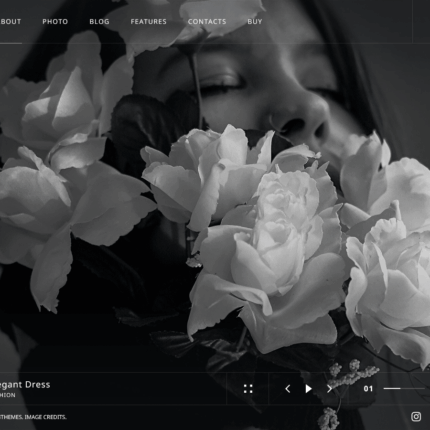Go to the previous slide arrow
This screenshot has width=430, height=430.
tap(288, 389)
